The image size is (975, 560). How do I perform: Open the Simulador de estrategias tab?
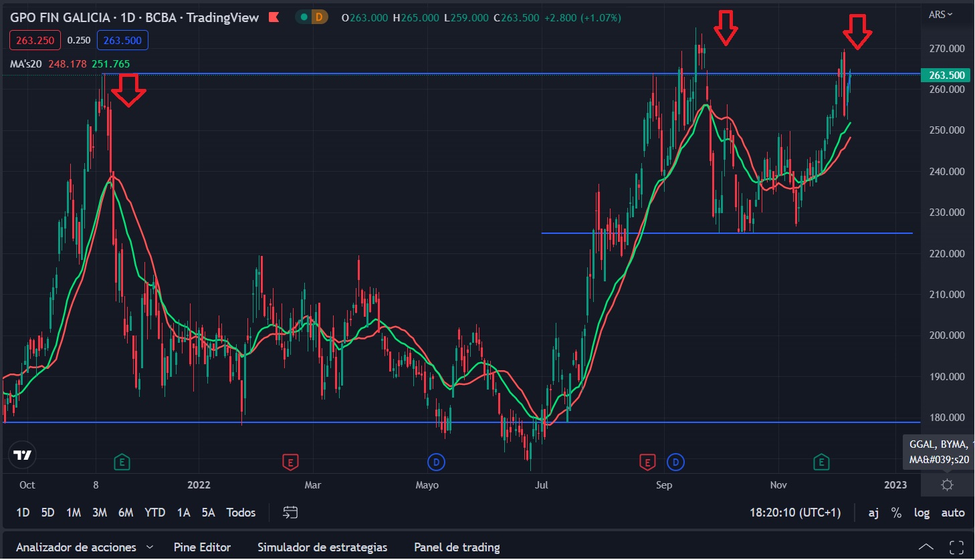(x=322, y=547)
